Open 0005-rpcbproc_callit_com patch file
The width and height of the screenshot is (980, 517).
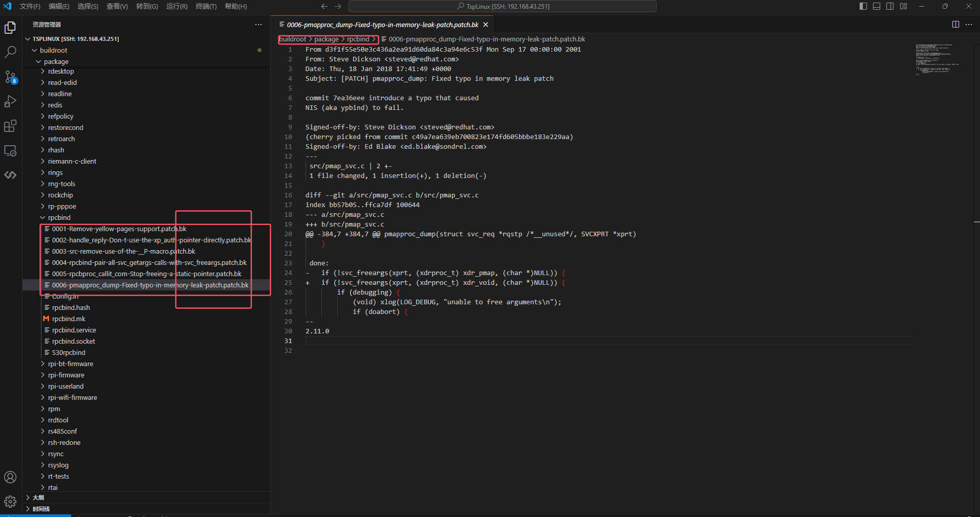147,274
